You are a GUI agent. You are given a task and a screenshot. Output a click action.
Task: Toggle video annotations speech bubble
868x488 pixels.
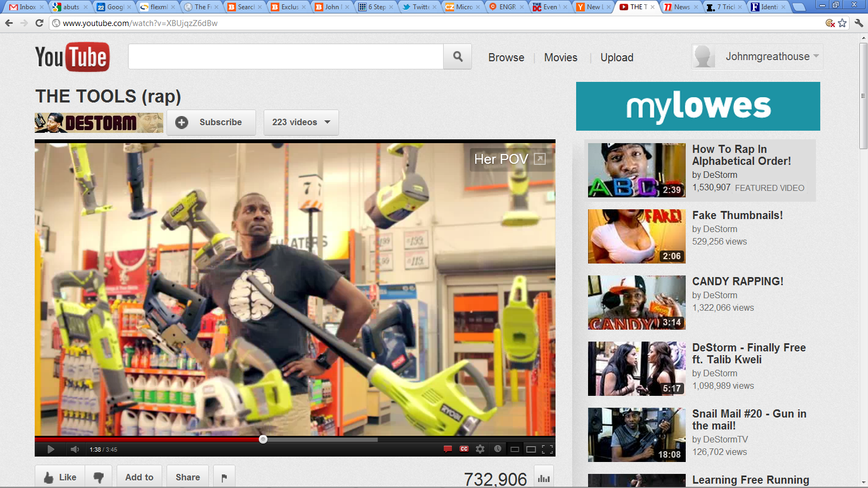pyautogui.click(x=448, y=449)
